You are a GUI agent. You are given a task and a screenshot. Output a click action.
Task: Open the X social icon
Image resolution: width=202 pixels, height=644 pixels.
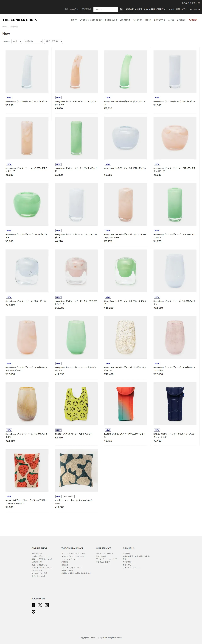pos(40,605)
